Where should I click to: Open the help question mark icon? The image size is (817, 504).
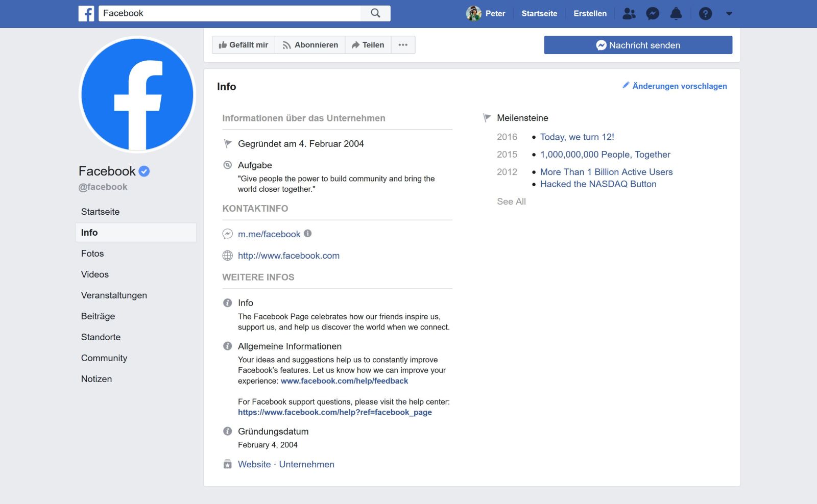705,14
